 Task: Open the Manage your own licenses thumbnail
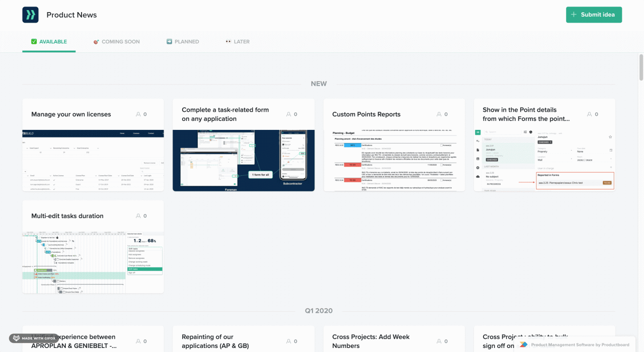point(93,161)
